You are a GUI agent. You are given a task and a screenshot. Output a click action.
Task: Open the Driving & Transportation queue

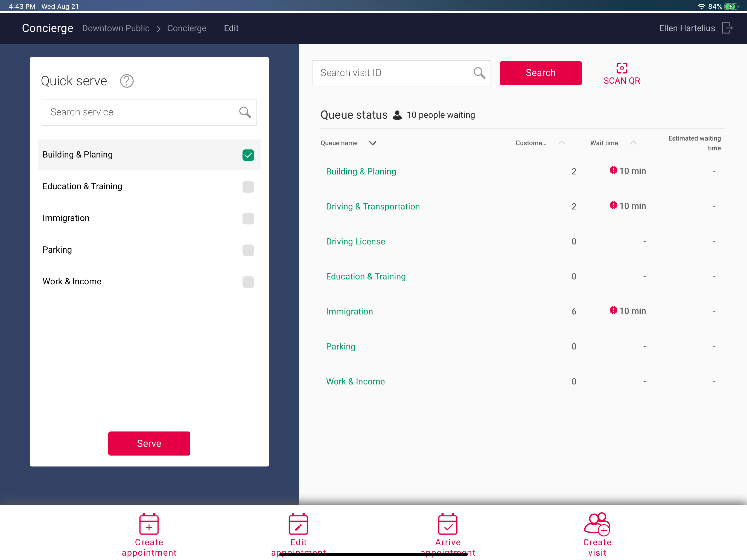click(x=373, y=206)
